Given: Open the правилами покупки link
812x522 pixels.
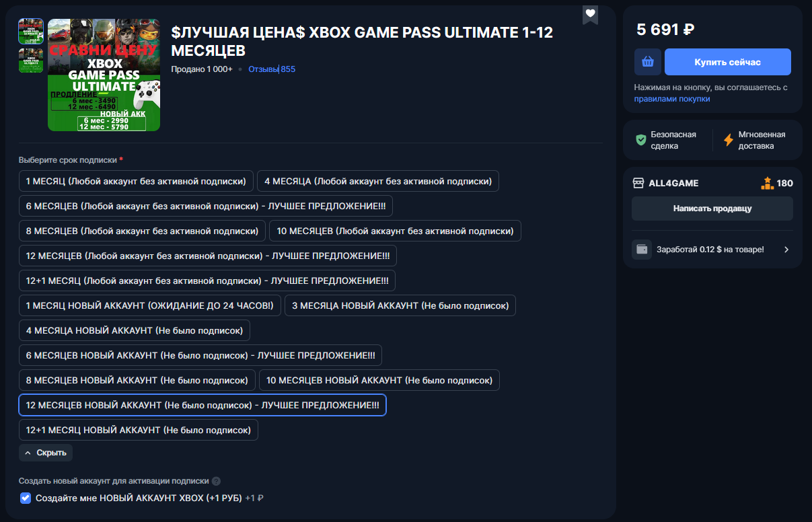Looking at the screenshot, I should point(672,99).
